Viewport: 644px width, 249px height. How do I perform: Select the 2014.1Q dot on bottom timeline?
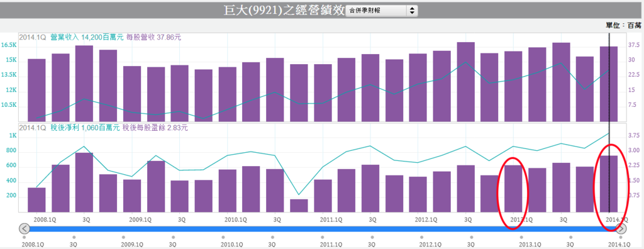click(x=621, y=238)
